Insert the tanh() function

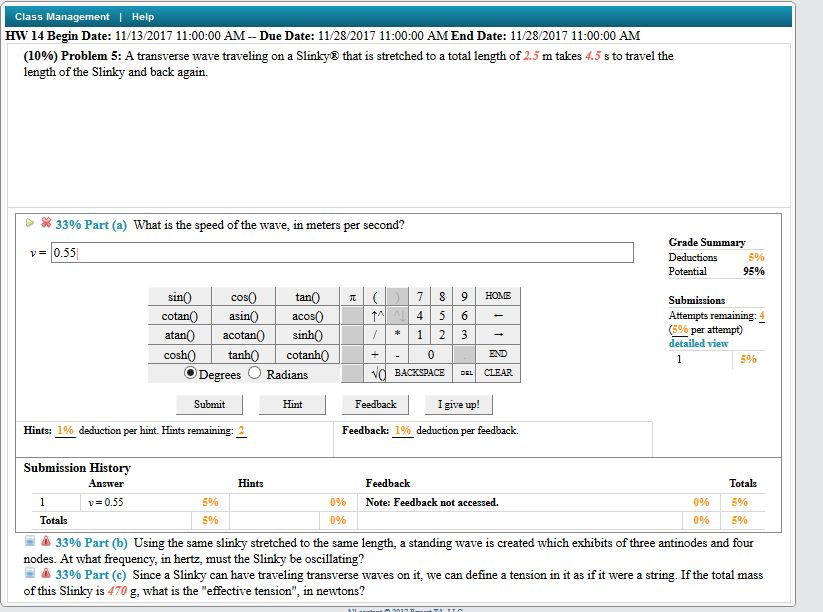(x=244, y=355)
